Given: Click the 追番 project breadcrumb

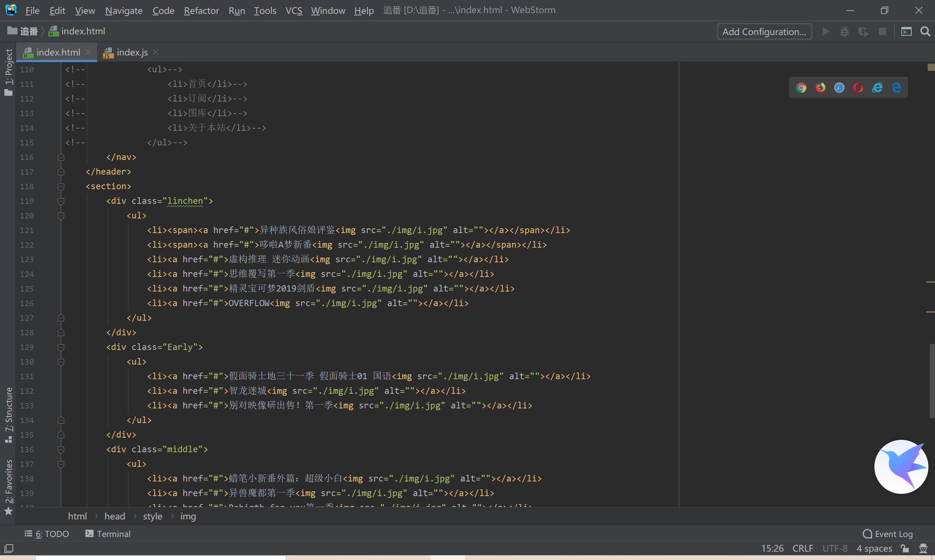Looking at the screenshot, I should click(23, 31).
